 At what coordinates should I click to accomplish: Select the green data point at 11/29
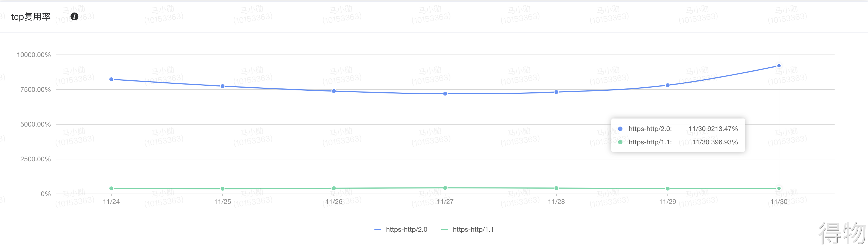click(x=668, y=189)
